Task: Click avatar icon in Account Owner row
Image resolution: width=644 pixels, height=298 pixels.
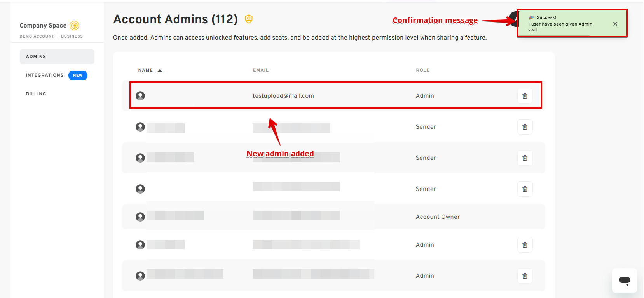Action: click(140, 217)
